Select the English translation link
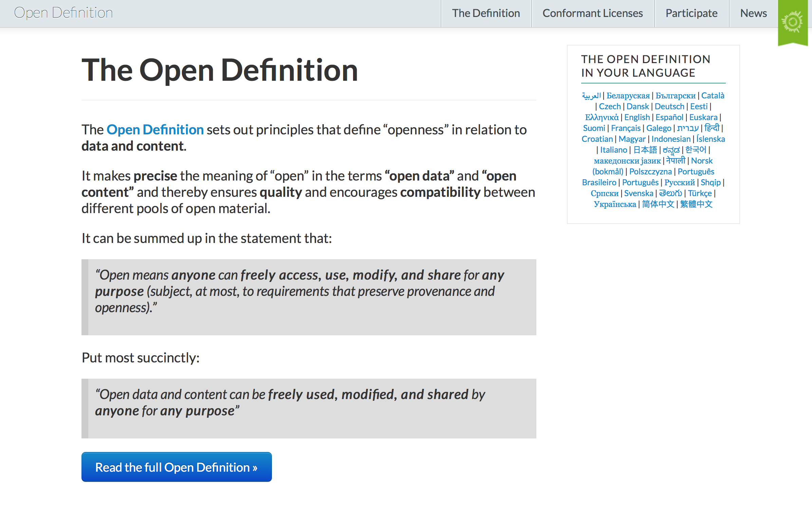The image size is (812, 509). tap(637, 117)
